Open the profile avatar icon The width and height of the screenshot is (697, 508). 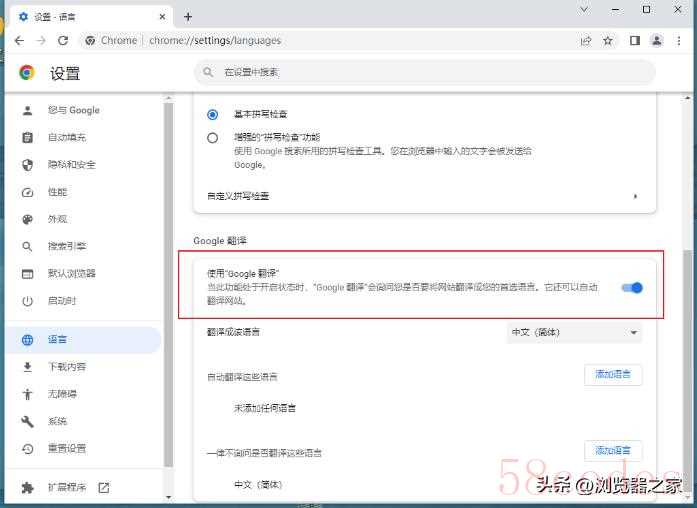[657, 41]
